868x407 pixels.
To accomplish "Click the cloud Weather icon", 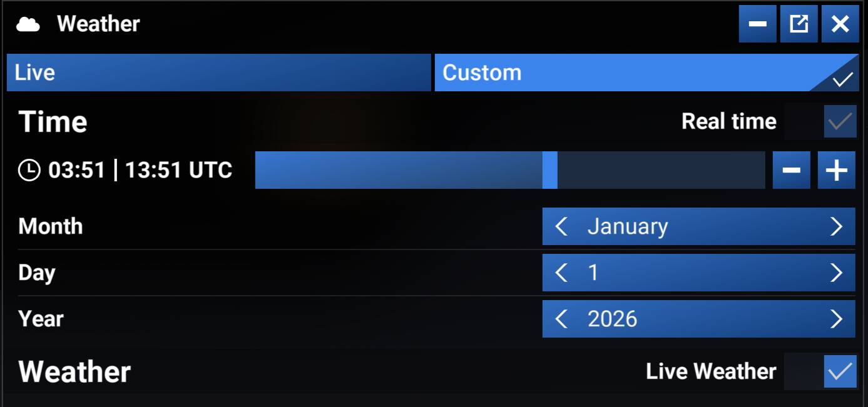I will coord(28,24).
